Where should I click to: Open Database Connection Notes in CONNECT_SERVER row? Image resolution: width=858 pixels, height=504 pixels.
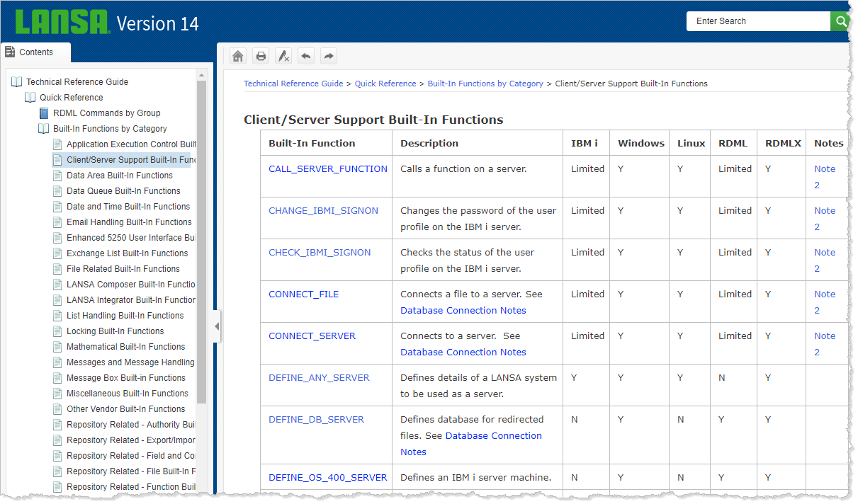463,353
